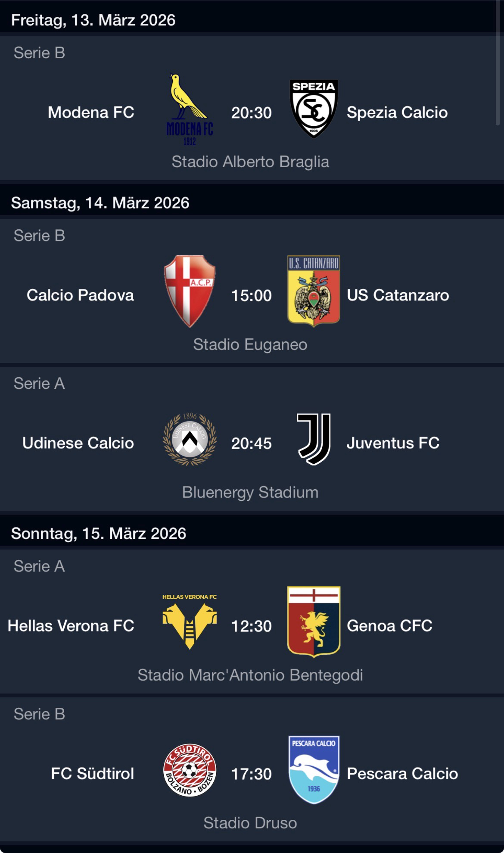
Task: Select the Pescara Calcio dolphin crest
Action: (314, 770)
